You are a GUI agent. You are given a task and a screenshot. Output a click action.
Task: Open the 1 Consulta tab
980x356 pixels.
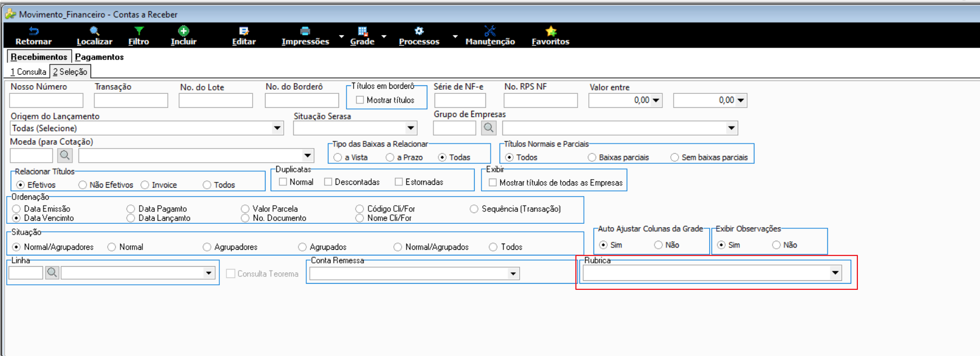click(x=28, y=72)
